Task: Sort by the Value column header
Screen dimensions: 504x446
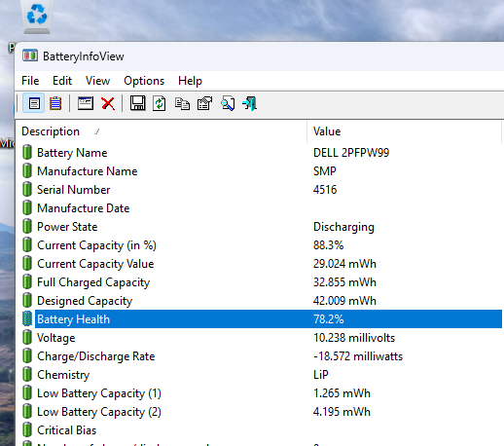Action: (404, 131)
